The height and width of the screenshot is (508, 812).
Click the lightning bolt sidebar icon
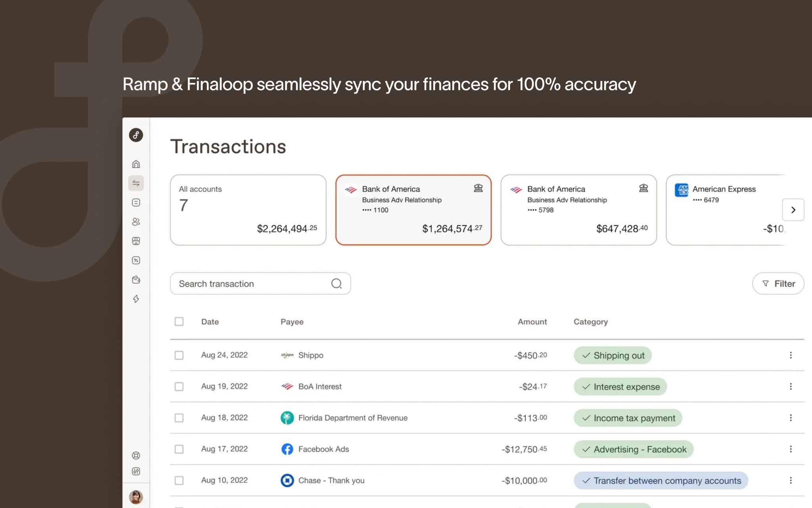136,299
